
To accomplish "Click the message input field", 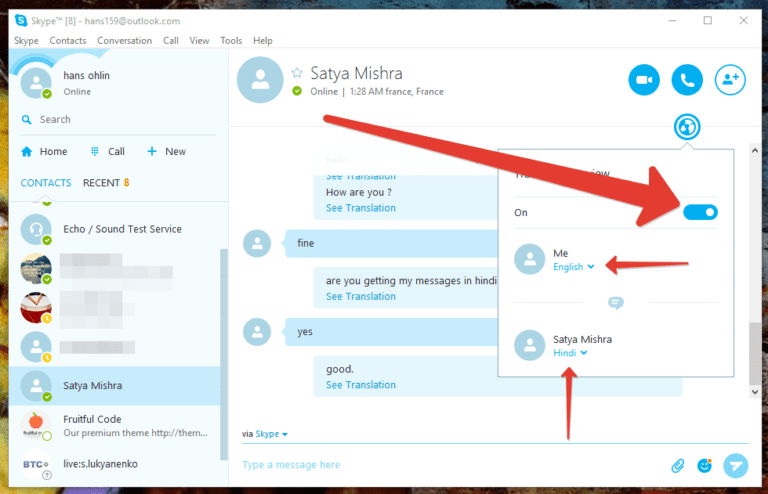I will [453, 465].
